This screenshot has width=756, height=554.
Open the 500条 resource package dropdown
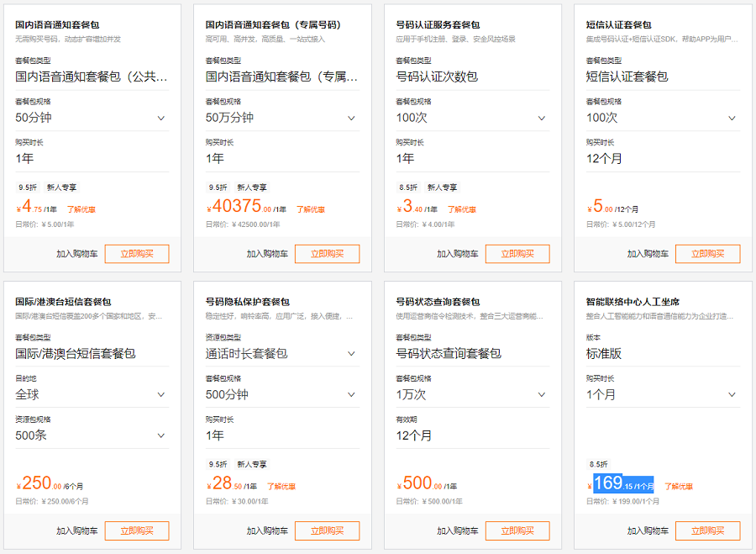tap(92, 435)
